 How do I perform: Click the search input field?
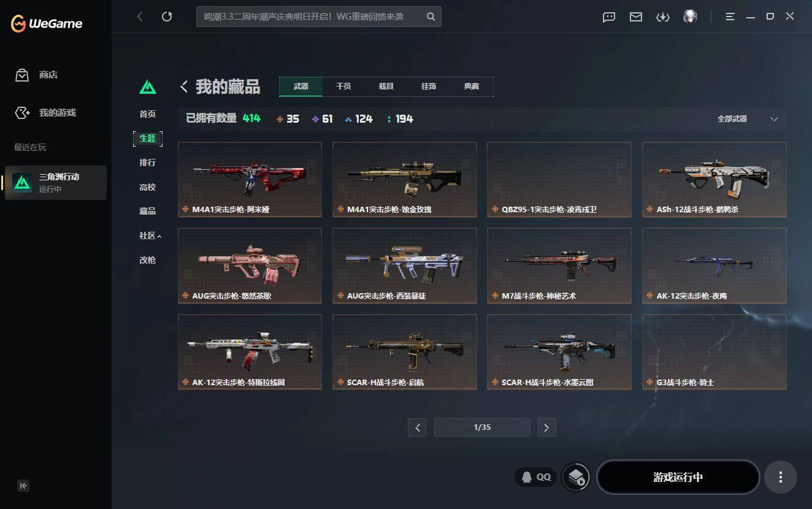tap(312, 17)
